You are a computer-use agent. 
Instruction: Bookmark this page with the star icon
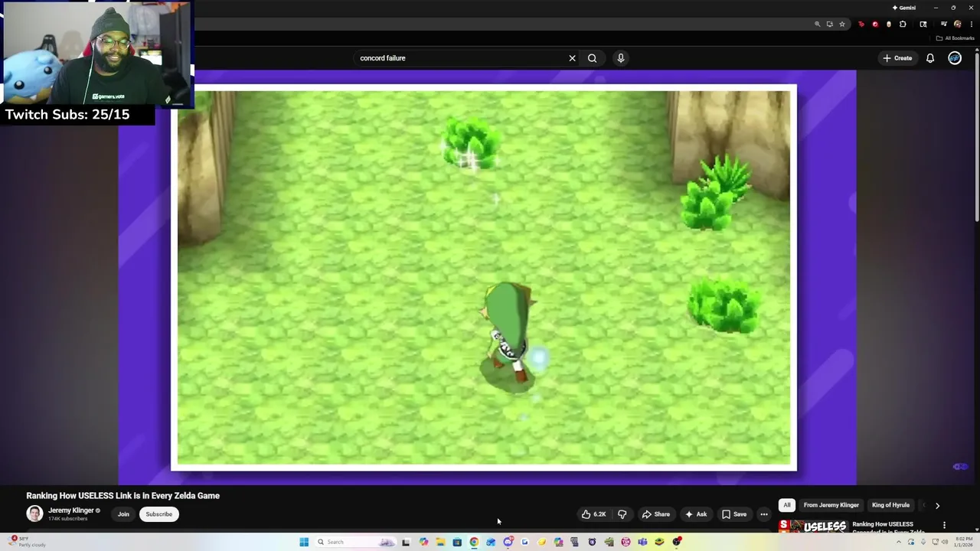(842, 24)
